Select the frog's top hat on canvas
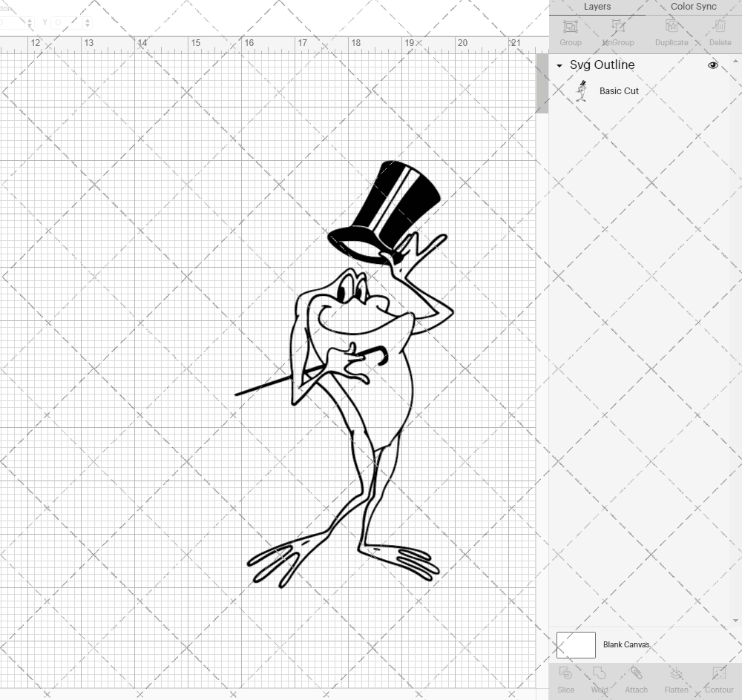The height and width of the screenshot is (700, 742). tap(384, 211)
